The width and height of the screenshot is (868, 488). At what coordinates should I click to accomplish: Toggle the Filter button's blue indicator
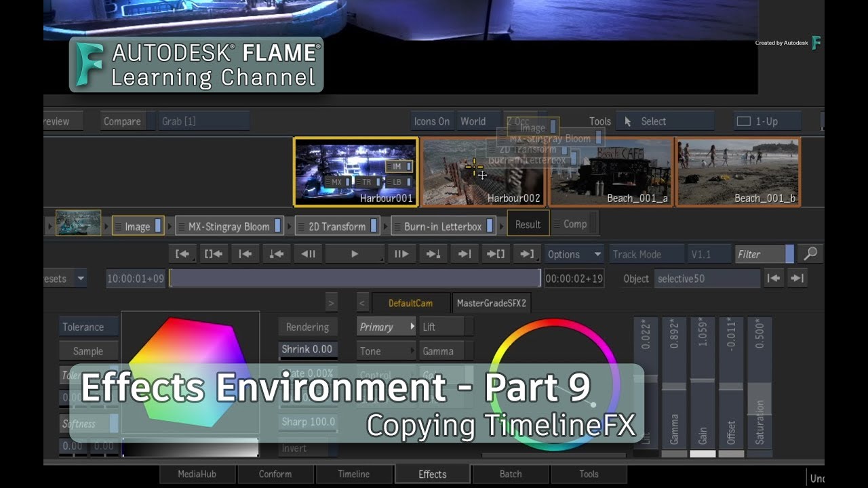789,254
